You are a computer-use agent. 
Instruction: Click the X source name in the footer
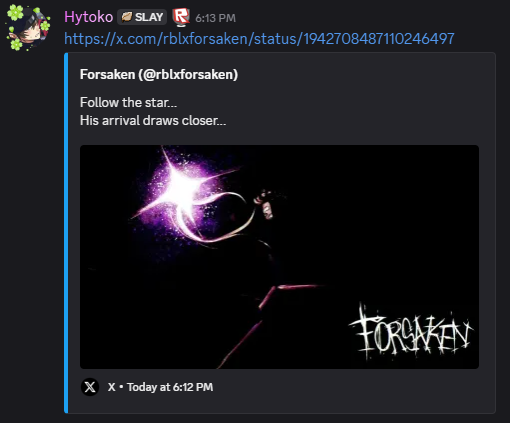point(111,387)
